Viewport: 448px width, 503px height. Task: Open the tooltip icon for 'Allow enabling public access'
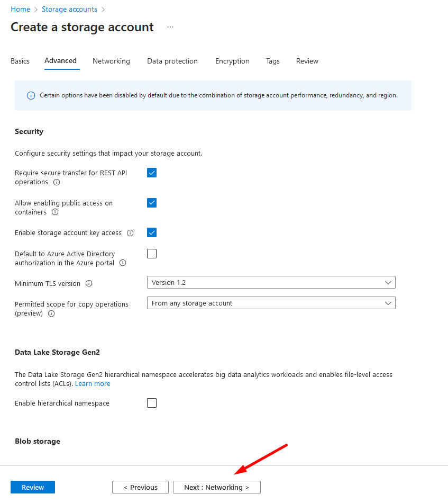[55, 212]
